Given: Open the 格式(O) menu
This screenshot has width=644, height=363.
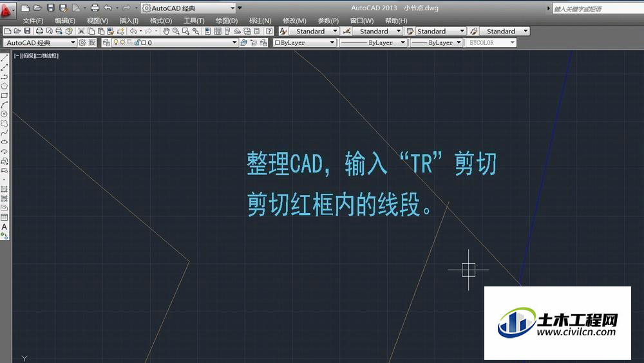Looking at the screenshot, I should [160, 21].
